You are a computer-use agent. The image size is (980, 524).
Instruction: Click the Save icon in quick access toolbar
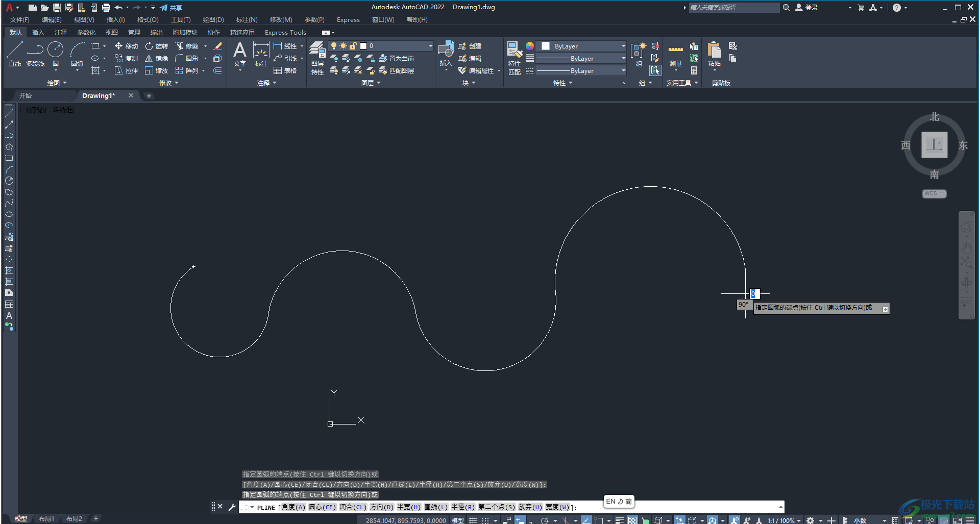[x=57, y=7]
